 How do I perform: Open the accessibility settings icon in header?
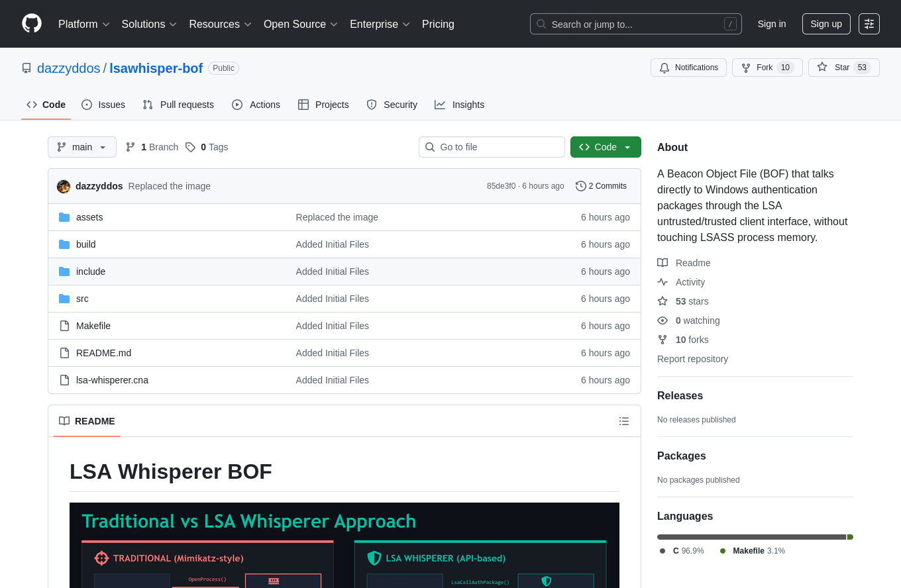(869, 24)
